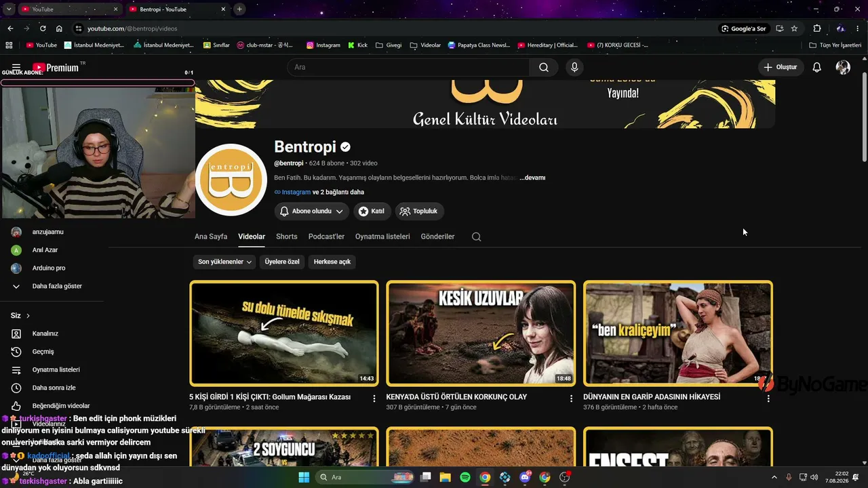The image size is (868, 488).
Task: Open Spotify from the taskbar
Action: pyautogui.click(x=465, y=477)
